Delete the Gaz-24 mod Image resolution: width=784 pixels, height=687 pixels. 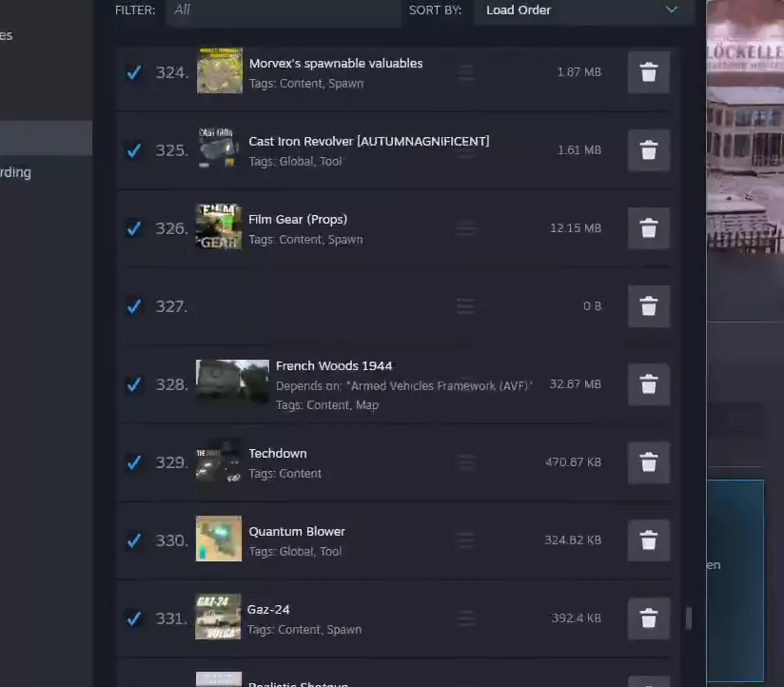coord(649,618)
